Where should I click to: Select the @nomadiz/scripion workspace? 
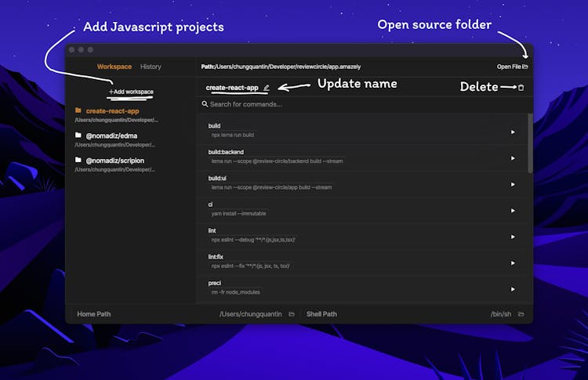pos(114,161)
